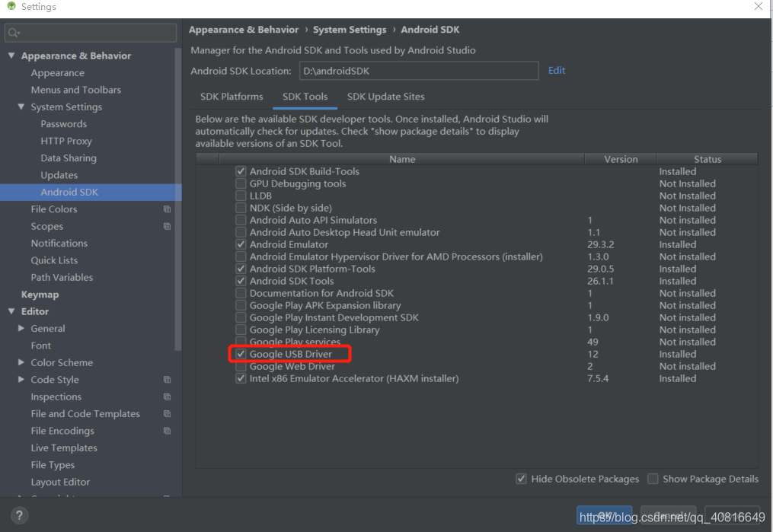Viewport: 773px width, 532px height.
Task: Click the settings search field
Action: (91, 33)
